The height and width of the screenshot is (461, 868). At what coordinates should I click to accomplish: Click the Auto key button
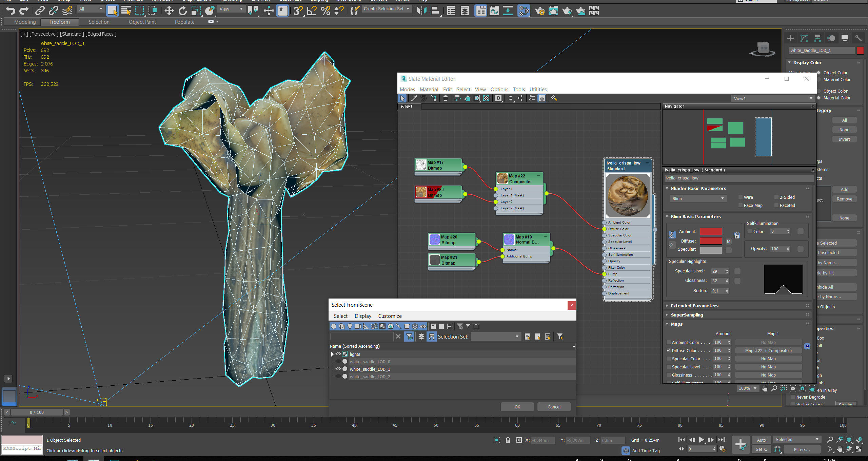(761, 440)
